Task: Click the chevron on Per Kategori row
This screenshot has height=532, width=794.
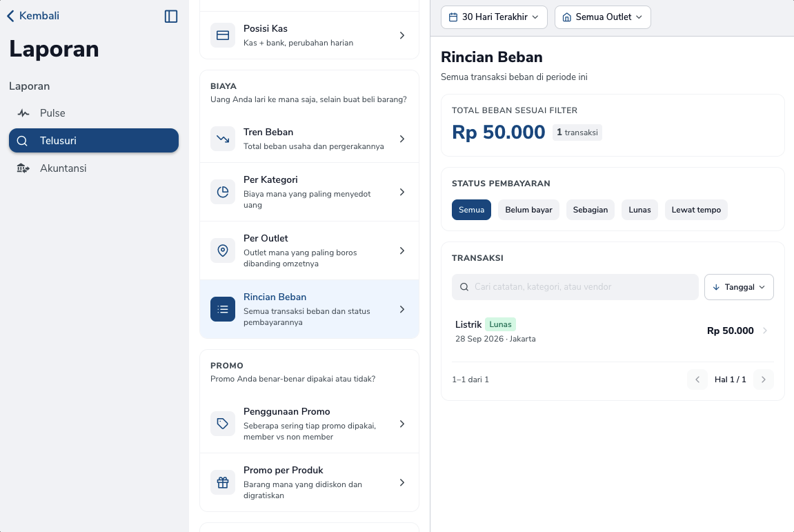Action: click(x=402, y=192)
